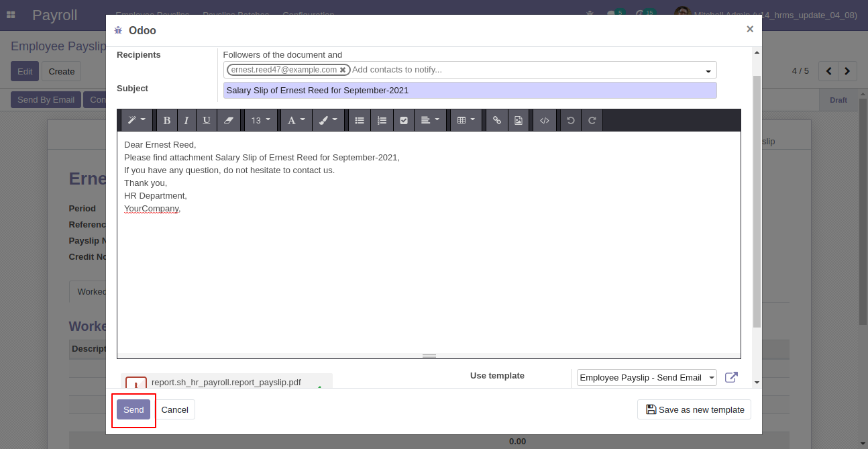Open the font size 13 dropdown
The width and height of the screenshot is (868, 449).
pyautogui.click(x=261, y=120)
